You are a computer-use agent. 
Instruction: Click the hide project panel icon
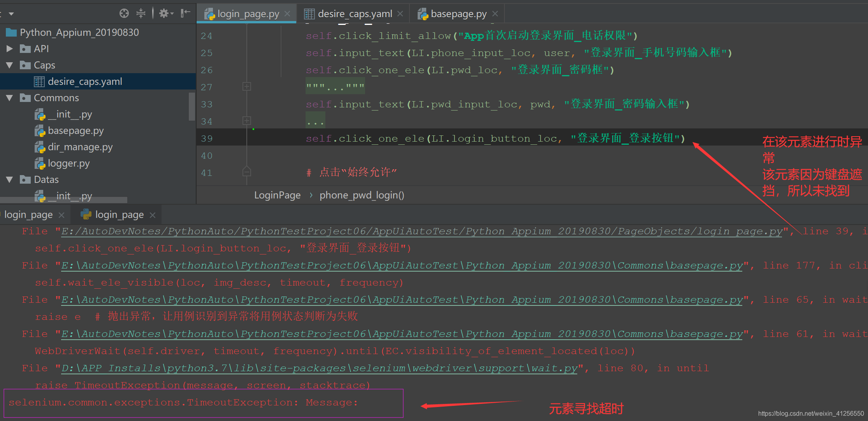point(185,14)
